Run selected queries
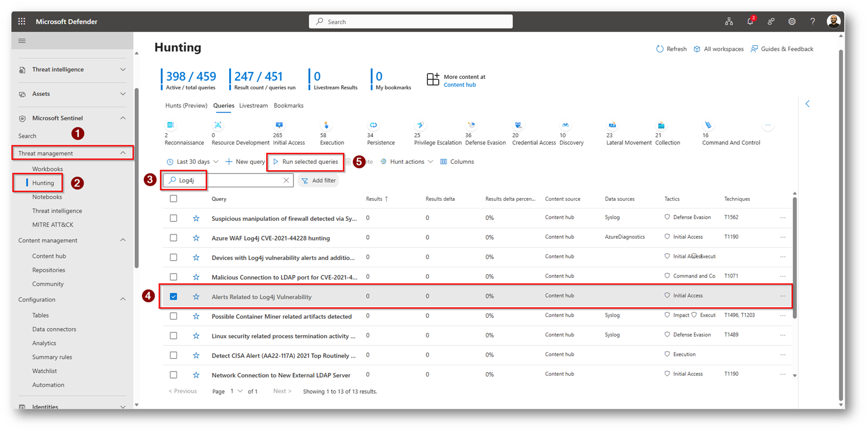The image size is (868, 432). tap(305, 162)
